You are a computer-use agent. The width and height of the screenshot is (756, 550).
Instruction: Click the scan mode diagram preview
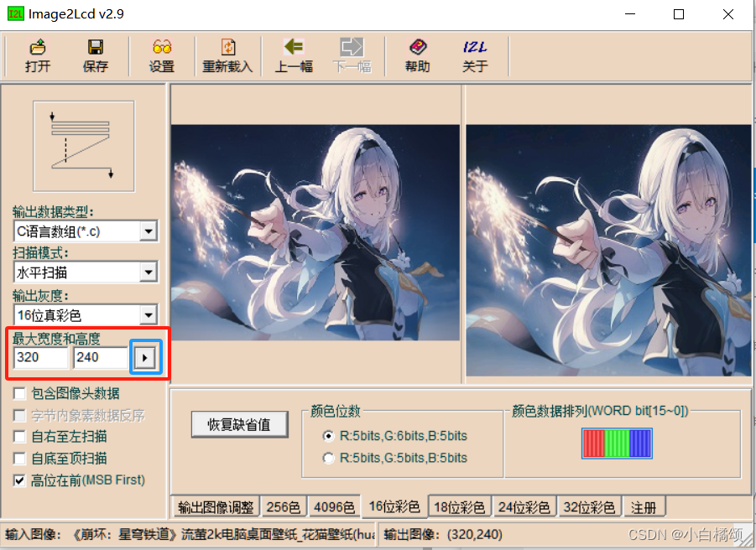click(x=84, y=147)
